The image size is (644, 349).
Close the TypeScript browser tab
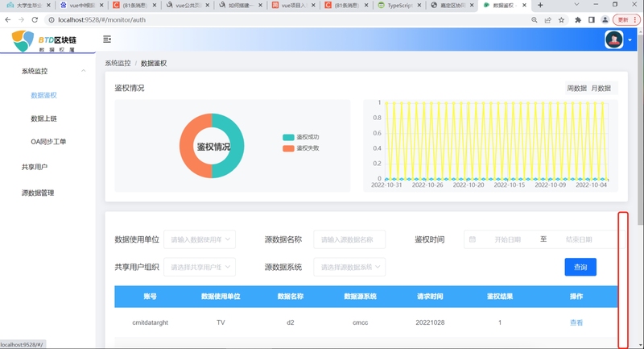pyautogui.click(x=419, y=6)
